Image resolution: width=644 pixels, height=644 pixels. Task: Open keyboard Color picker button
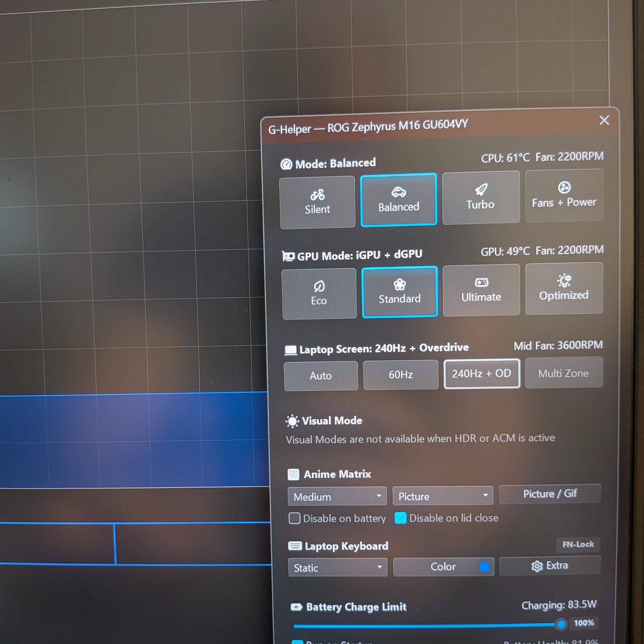pyautogui.click(x=443, y=567)
